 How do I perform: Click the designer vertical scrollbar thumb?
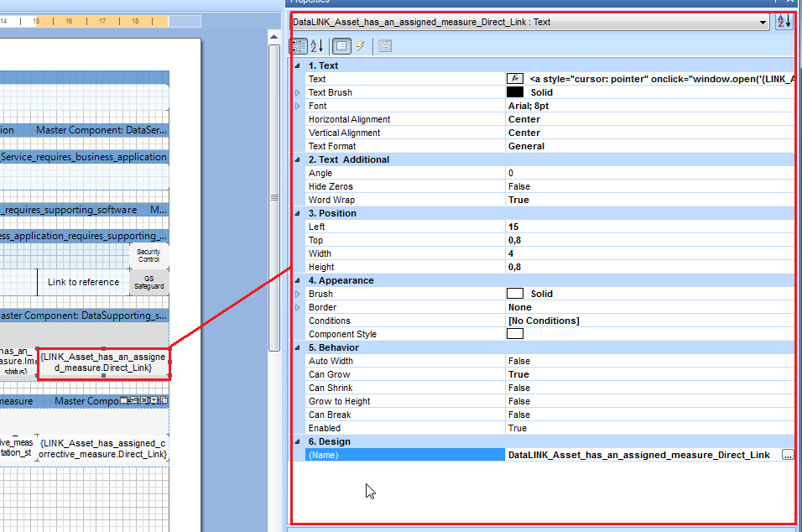tap(274, 197)
